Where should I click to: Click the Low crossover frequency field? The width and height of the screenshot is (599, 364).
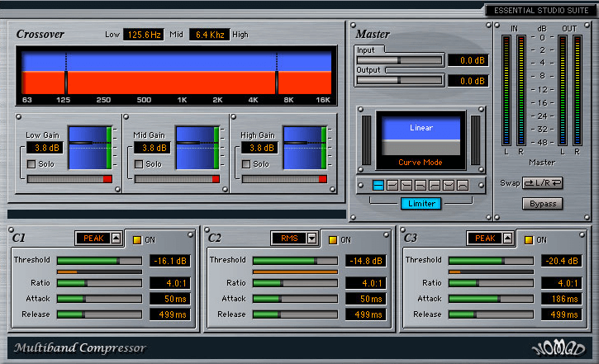pyautogui.click(x=144, y=35)
